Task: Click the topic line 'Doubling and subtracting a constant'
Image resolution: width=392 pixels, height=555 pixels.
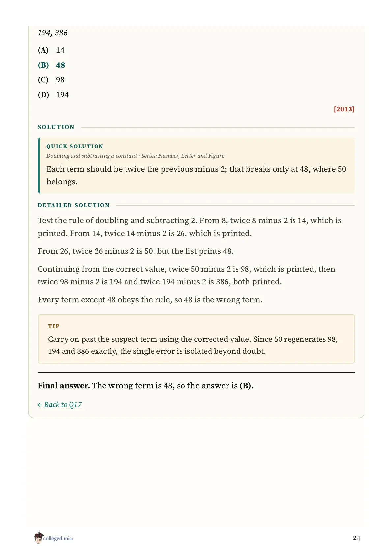Action: [92, 156]
